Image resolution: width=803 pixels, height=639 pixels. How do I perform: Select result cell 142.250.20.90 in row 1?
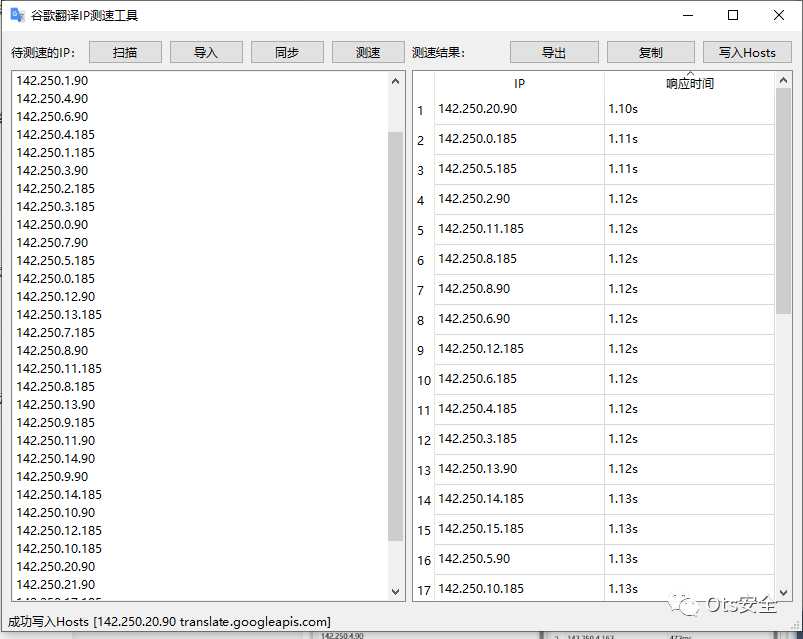[519, 109]
